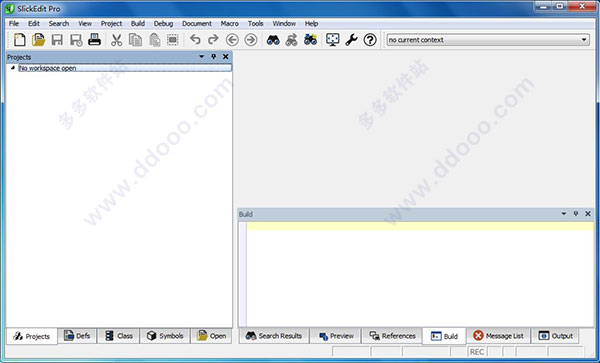The height and width of the screenshot is (363, 600).
Task: Open the Macro menu
Action: (230, 24)
